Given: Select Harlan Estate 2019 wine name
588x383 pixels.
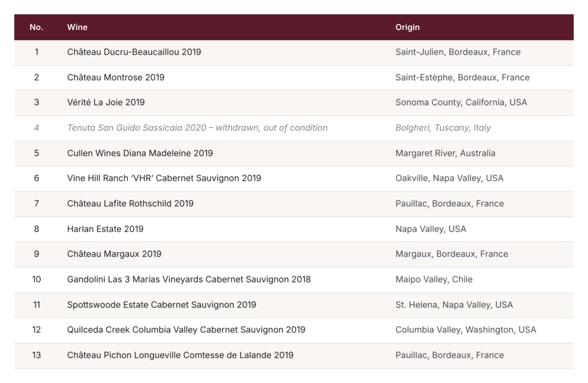Looking at the screenshot, I should coord(105,229).
